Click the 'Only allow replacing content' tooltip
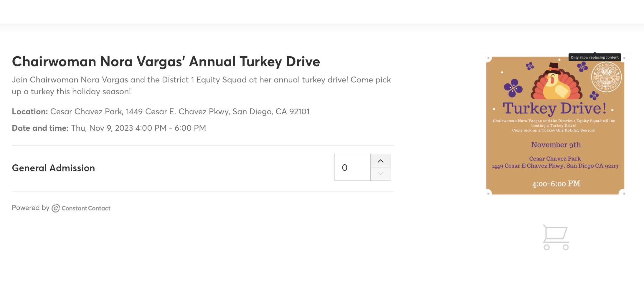 (x=595, y=57)
